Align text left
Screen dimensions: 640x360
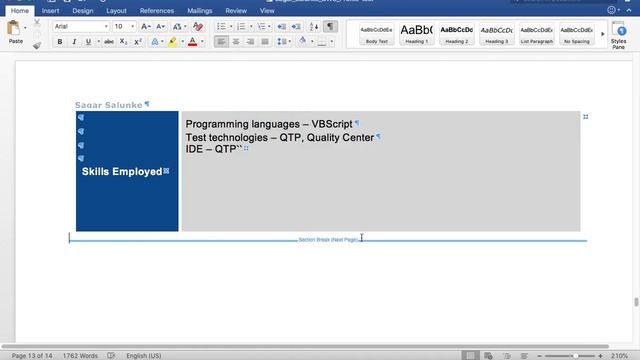(221, 42)
